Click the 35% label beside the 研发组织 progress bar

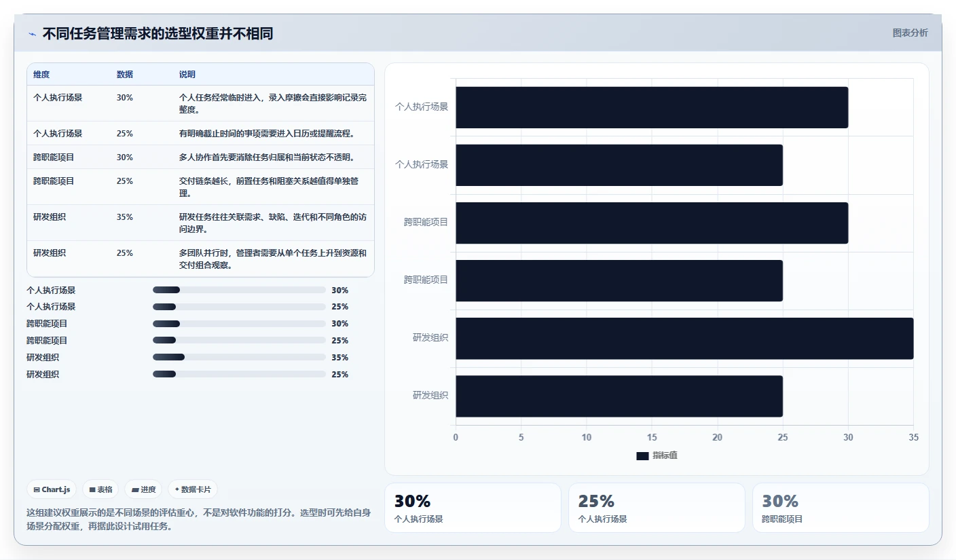click(x=340, y=358)
